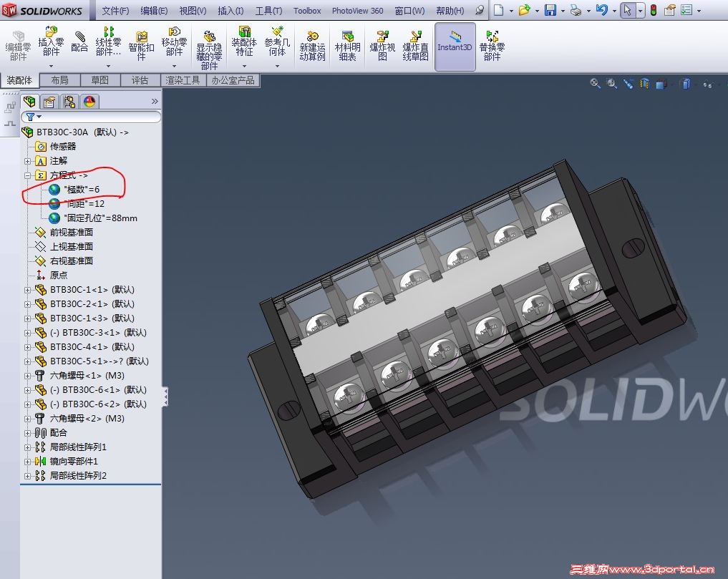Expand 镜向零部件1 mirror node
This screenshot has height=579, width=728.
click(27, 462)
